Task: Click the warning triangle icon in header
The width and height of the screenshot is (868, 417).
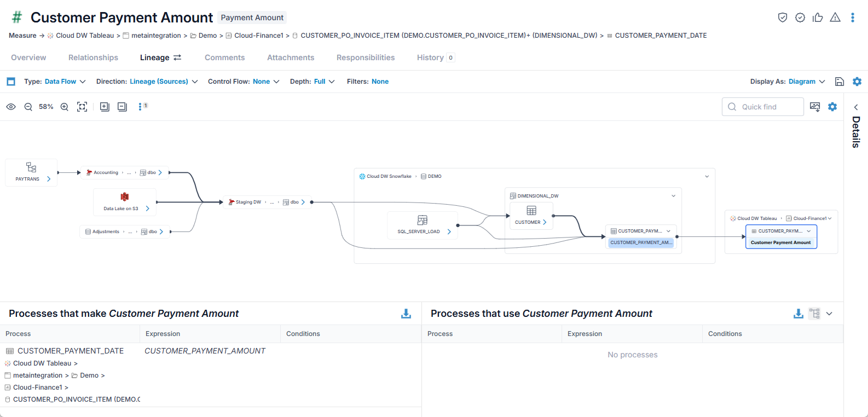Action: [835, 18]
